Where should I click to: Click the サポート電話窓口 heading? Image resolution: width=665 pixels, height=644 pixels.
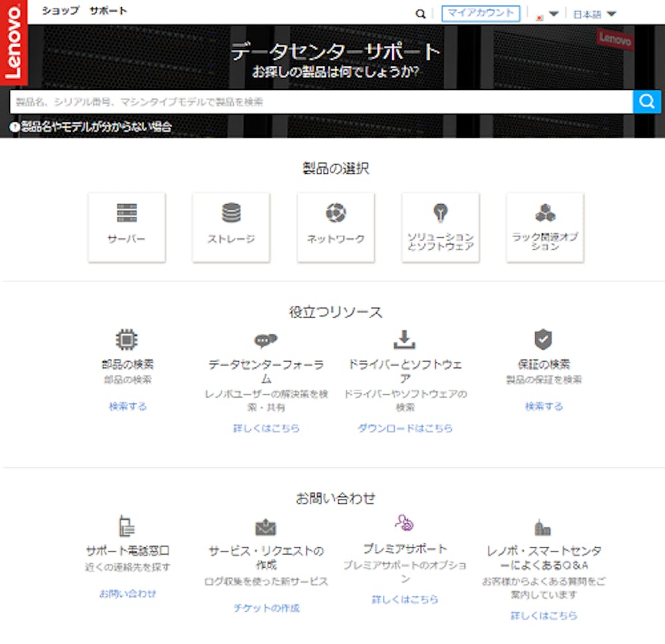[128, 551]
